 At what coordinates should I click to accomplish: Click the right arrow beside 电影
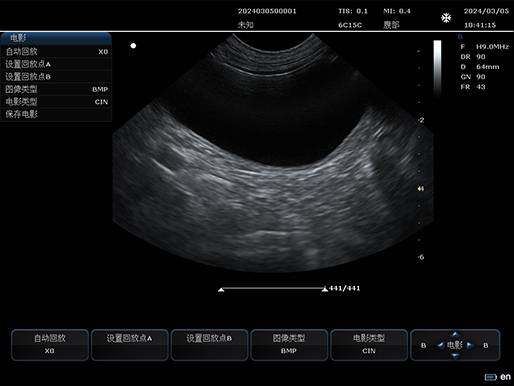(470, 345)
